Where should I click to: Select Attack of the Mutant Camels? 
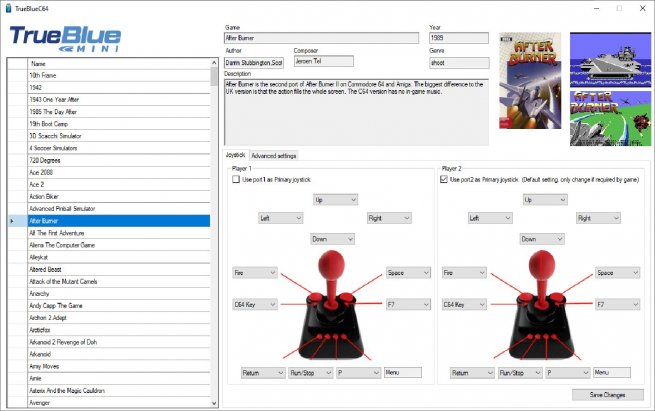(x=119, y=282)
